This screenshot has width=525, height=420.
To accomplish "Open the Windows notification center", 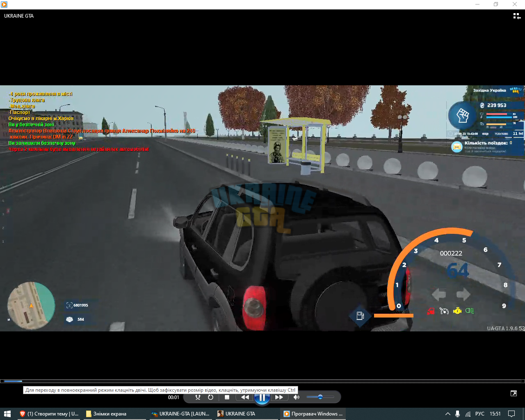I will [x=511, y=414].
